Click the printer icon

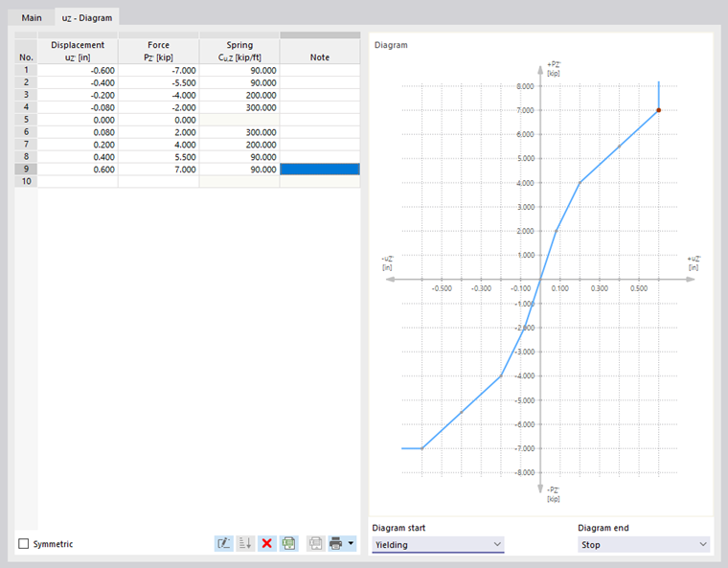(x=335, y=543)
